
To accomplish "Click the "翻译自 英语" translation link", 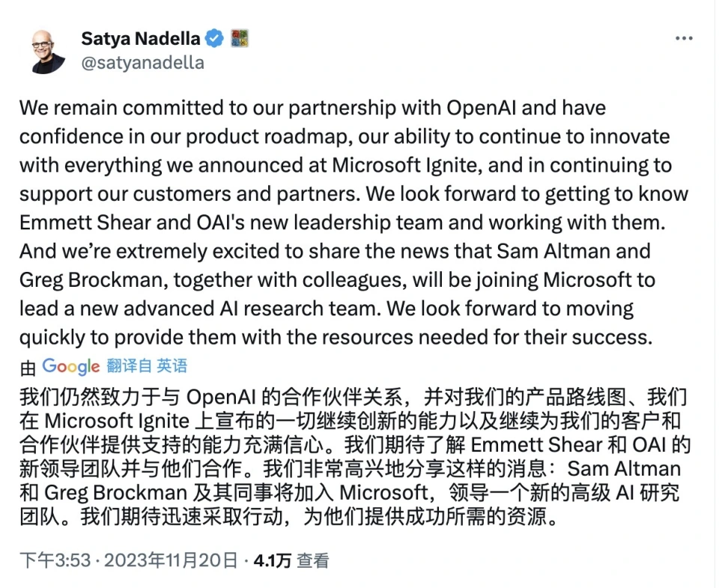I will [147, 366].
